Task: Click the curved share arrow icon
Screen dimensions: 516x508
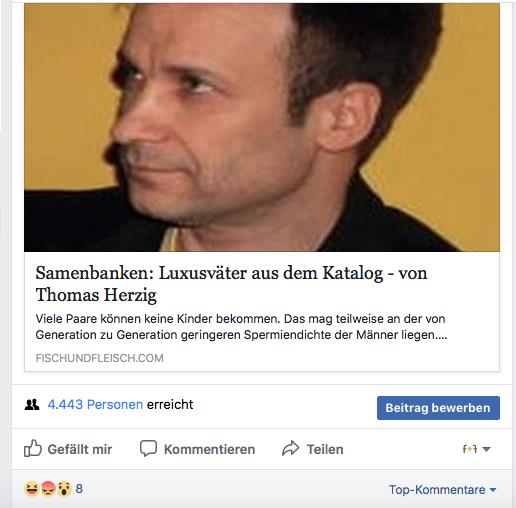Action: click(x=291, y=448)
